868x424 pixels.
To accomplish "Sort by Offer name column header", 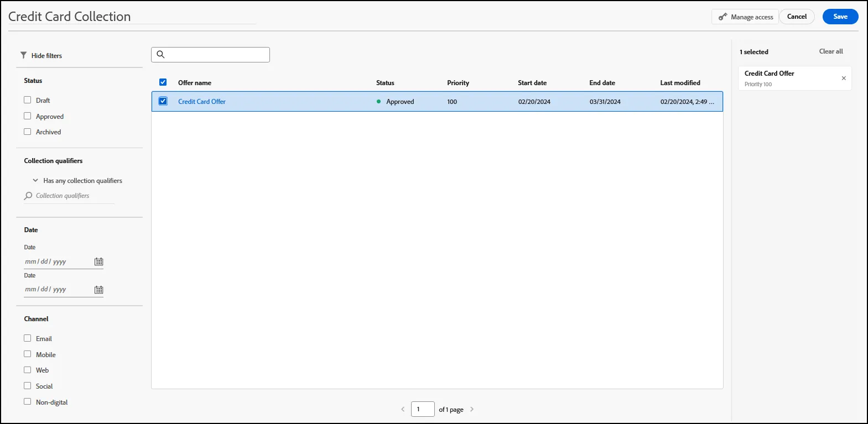I will click(x=195, y=83).
